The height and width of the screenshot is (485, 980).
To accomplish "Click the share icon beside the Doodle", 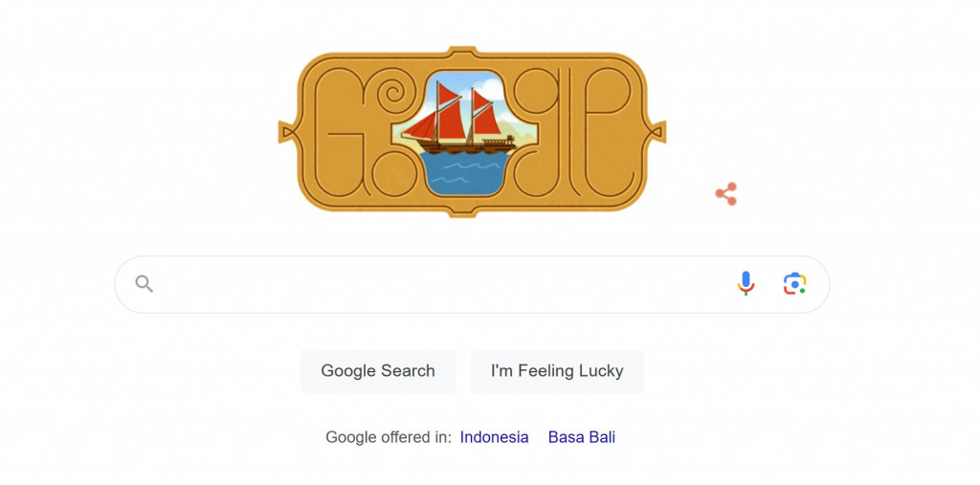I will (726, 194).
